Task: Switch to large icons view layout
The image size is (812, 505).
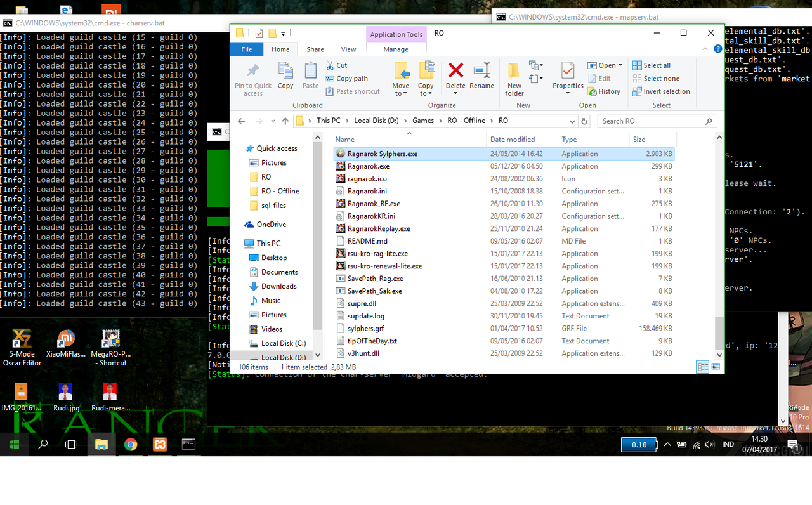Action: pyautogui.click(x=716, y=367)
